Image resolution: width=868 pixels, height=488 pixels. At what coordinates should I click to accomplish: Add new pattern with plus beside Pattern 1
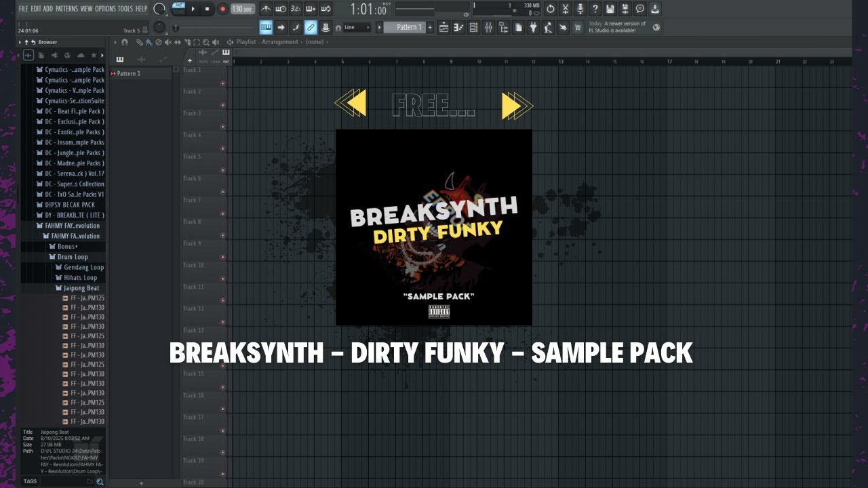point(430,27)
